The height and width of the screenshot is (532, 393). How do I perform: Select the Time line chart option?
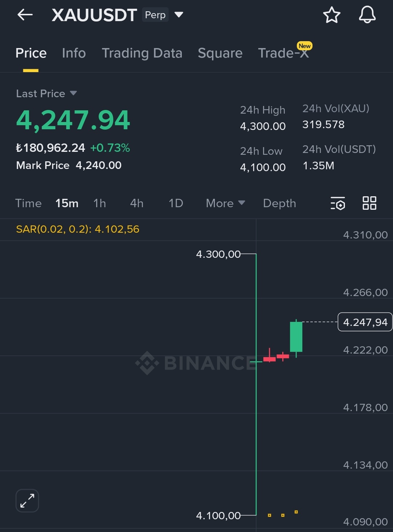click(x=28, y=203)
